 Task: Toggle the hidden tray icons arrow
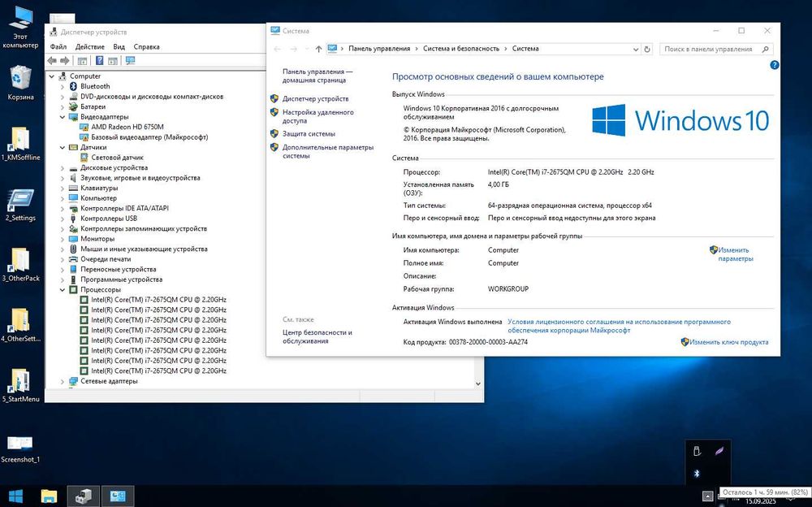click(707, 496)
